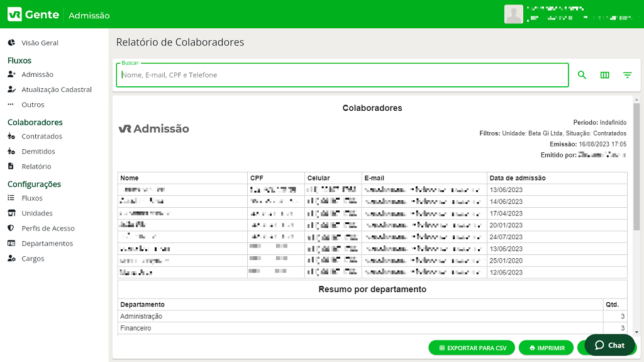The width and height of the screenshot is (644, 362).
Task: Click the search magnifier icon
Action: pos(582,75)
